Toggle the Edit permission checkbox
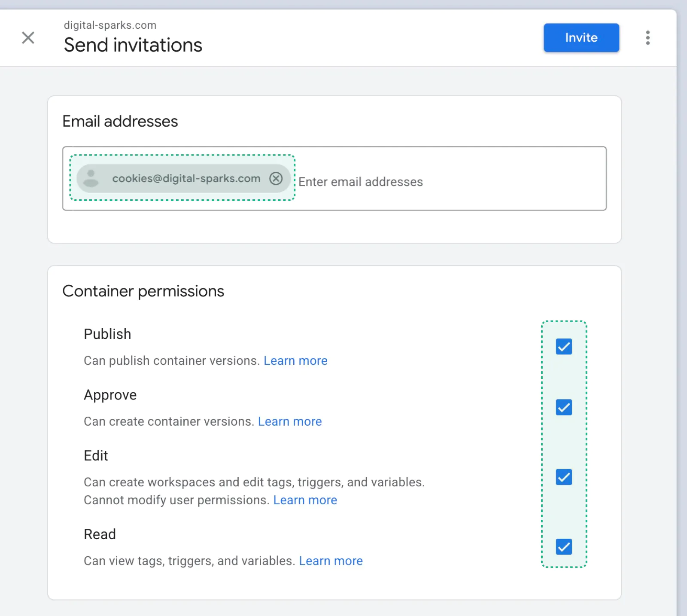This screenshot has width=687, height=616. click(563, 477)
